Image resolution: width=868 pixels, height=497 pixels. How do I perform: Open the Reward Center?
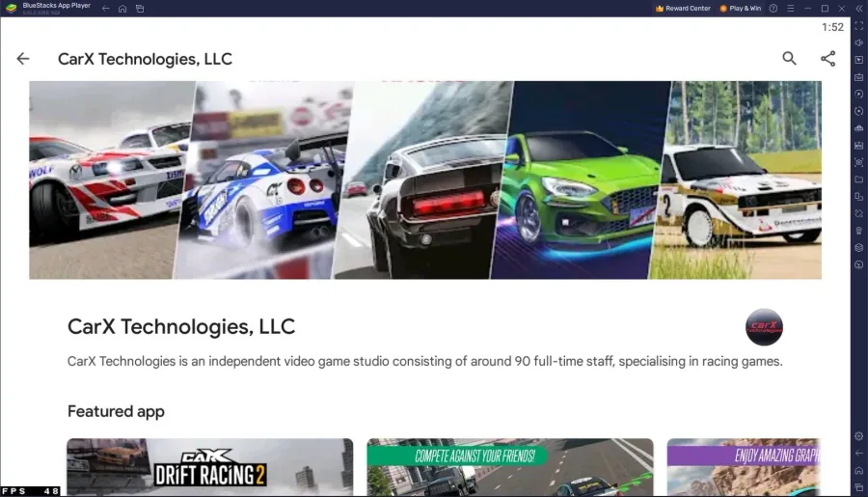683,9
